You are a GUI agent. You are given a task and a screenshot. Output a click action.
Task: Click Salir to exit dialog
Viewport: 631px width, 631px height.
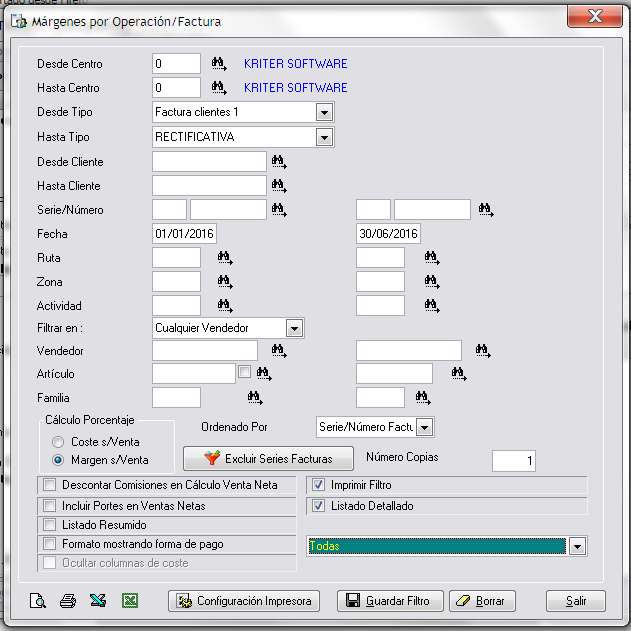click(575, 601)
